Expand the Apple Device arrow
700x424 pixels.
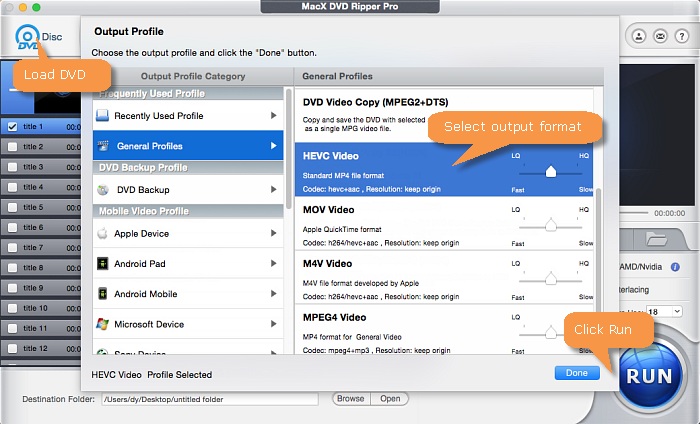tap(273, 233)
